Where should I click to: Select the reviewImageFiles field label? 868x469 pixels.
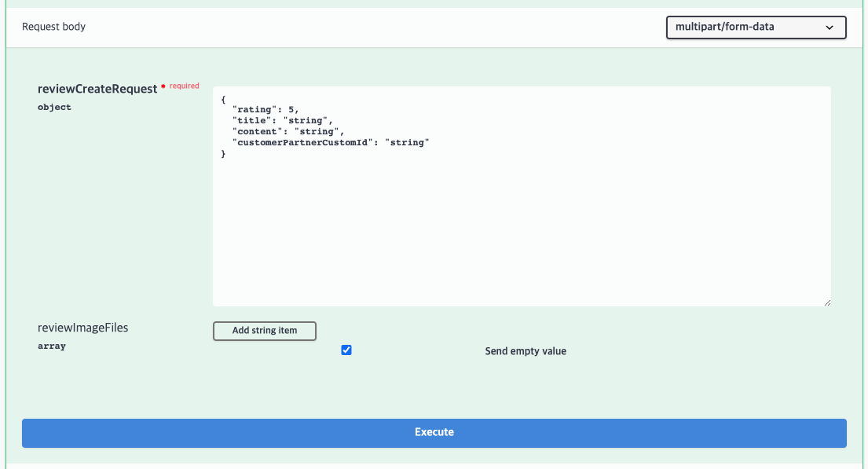coord(83,328)
